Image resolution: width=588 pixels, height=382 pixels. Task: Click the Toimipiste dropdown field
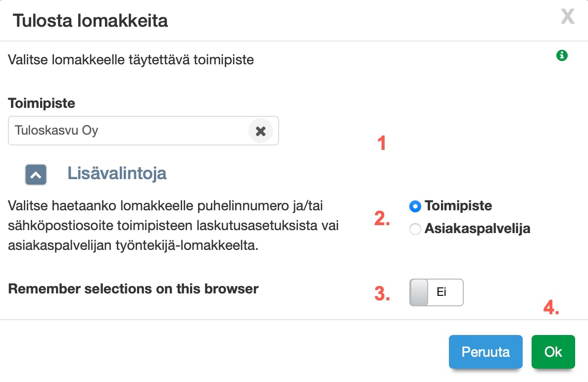click(x=129, y=131)
